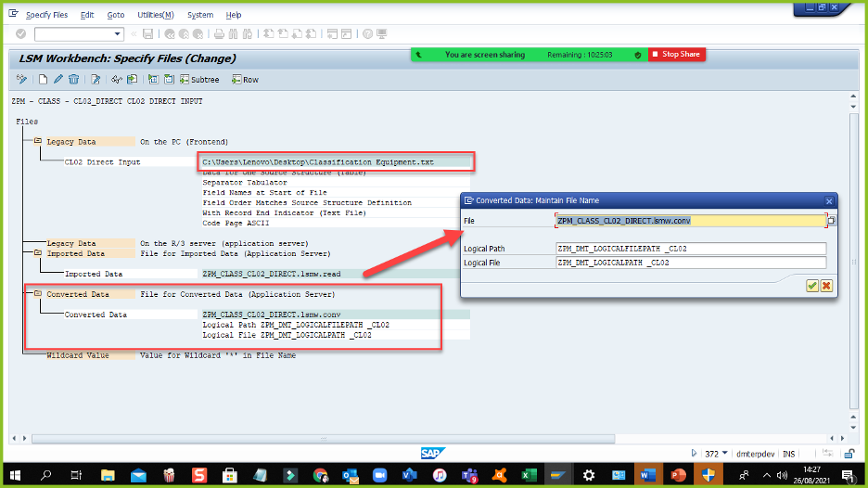This screenshot has width=868, height=488.
Task: Open the command field dropdown
Action: (x=118, y=34)
